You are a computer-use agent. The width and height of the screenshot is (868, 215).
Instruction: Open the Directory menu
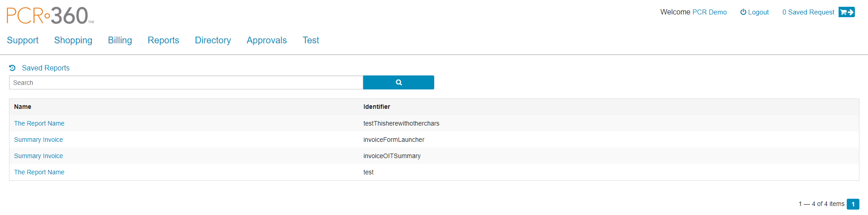click(x=213, y=40)
